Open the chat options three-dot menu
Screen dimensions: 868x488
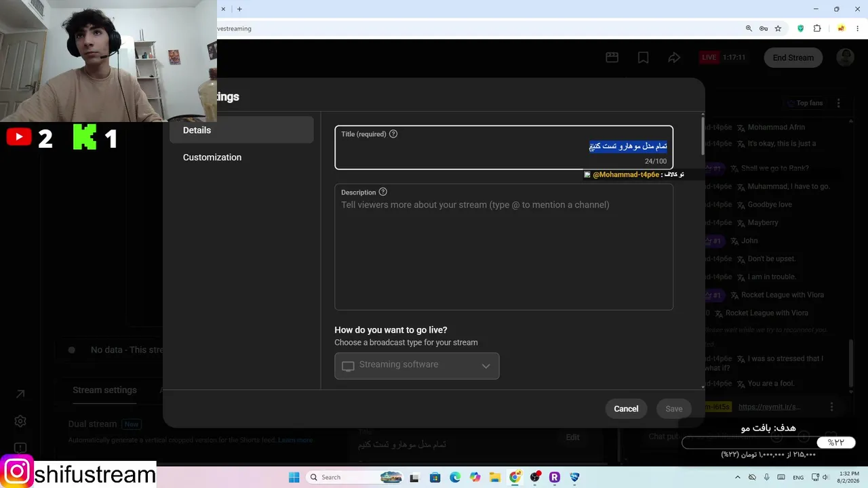click(x=839, y=103)
